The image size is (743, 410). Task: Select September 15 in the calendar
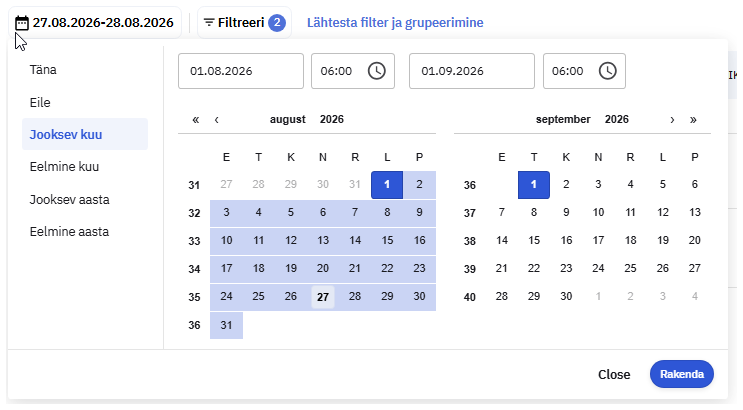coord(534,240)
